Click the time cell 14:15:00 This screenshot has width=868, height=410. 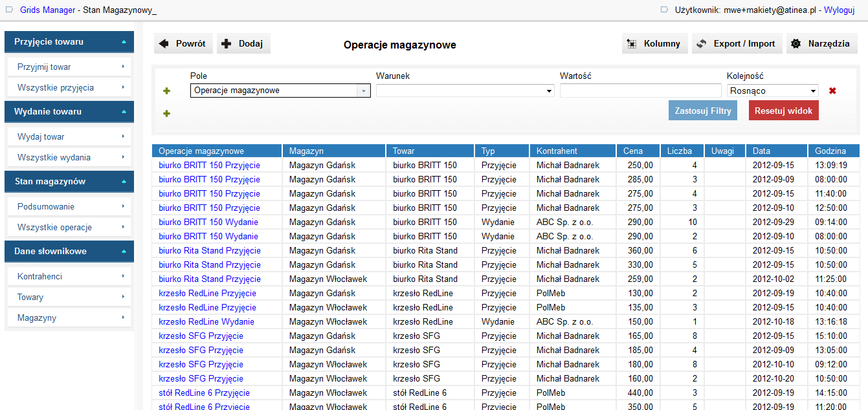(x=834, y=393)
